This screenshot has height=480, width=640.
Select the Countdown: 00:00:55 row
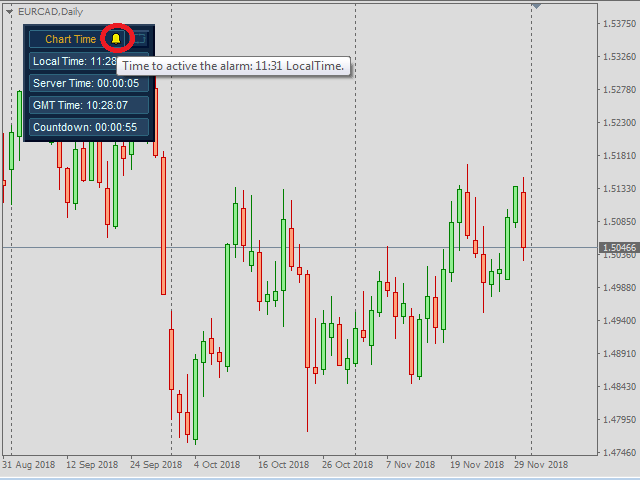89,127
